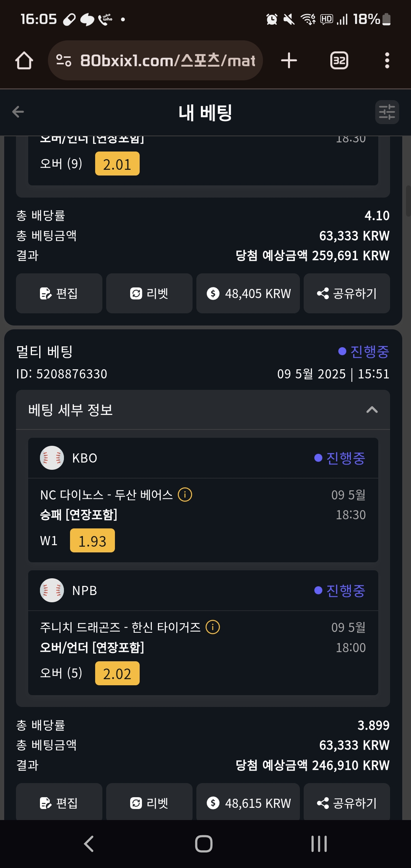Cash out the bet for 48,405 KRW
This screenshot has width=411, height=868.
coord(248,294)
